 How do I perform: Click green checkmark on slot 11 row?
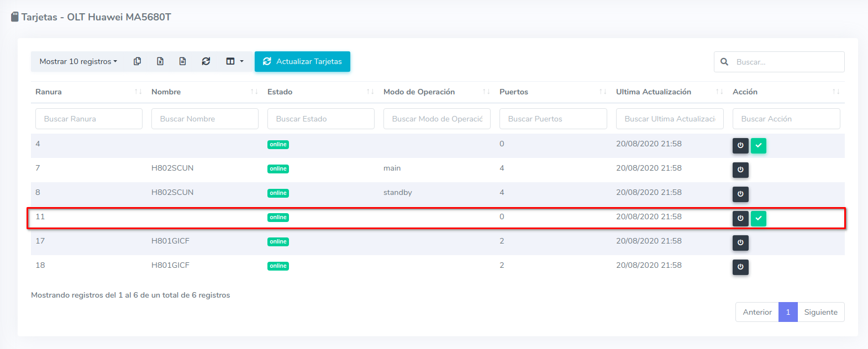point(759,218)
